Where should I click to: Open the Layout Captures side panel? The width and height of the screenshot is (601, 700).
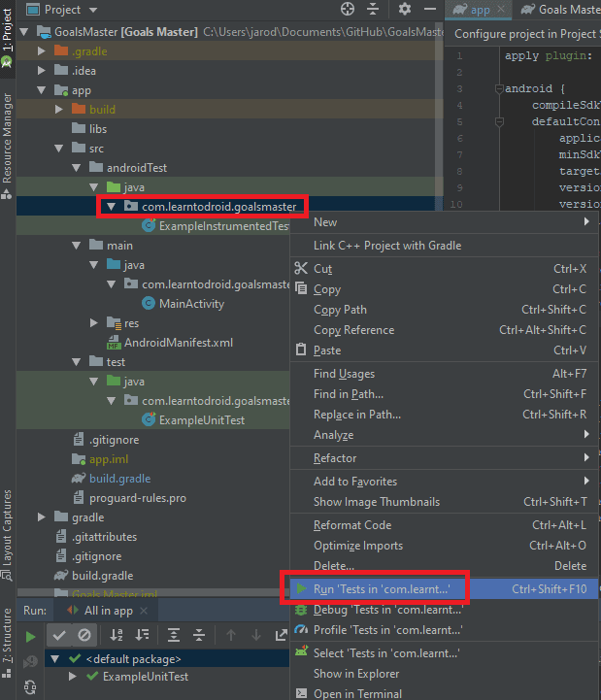coord(8,529)
